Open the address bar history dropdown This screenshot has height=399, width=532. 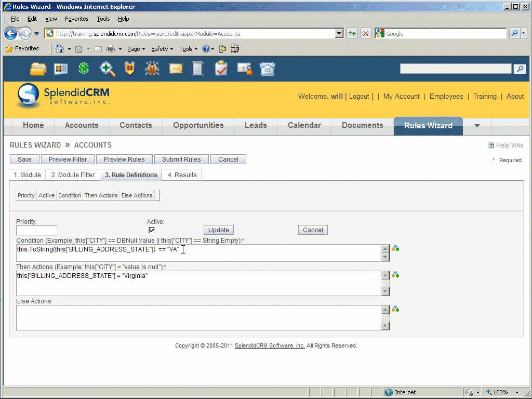point(339,34)
